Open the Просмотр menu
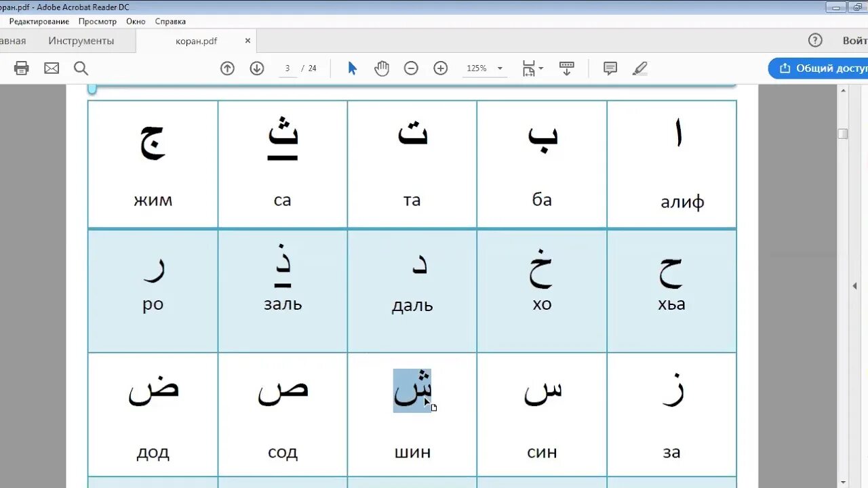The image size is (868, 488). (x=98, y=21)
